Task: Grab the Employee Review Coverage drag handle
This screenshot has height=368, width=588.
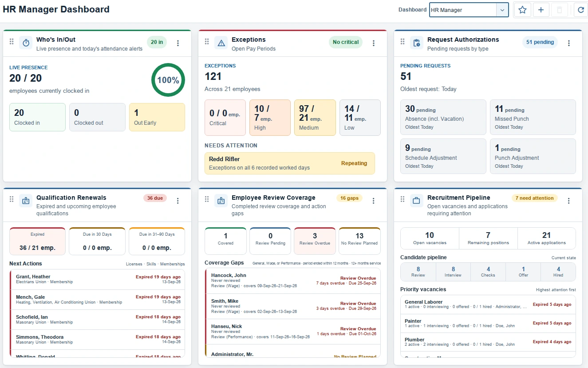Action: point(207,199)
